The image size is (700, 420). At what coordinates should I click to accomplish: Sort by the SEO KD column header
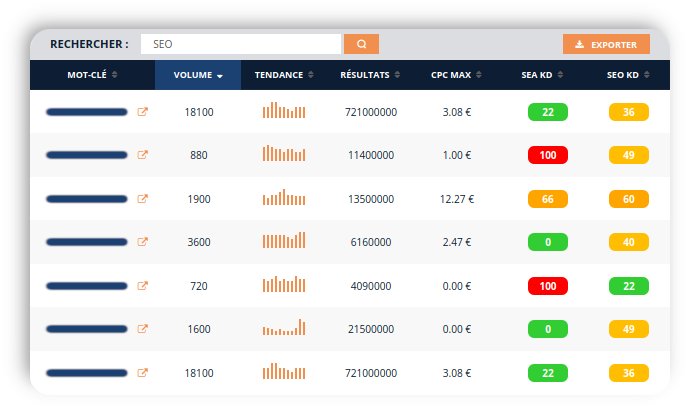pos(628,75)
